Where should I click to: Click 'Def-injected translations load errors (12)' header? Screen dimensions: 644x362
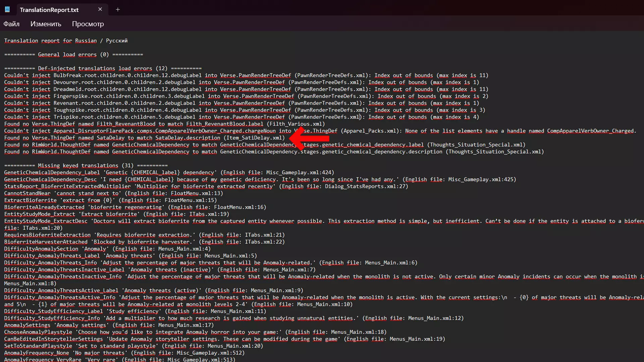tap(102, 68)
